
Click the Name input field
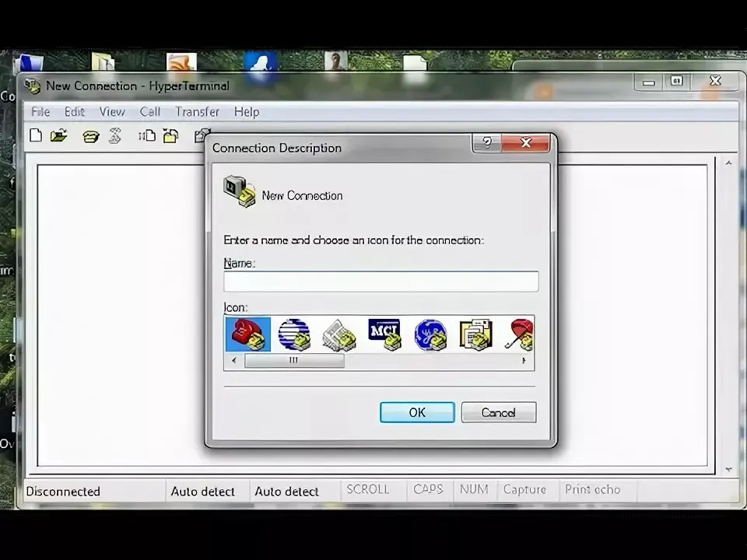pyautogui.click(x=381, y=282)
